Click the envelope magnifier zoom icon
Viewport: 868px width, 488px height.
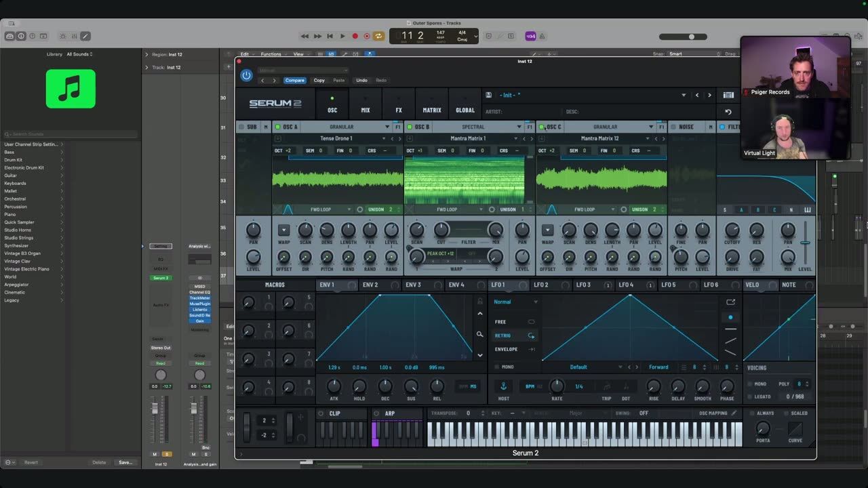[480, 334]
